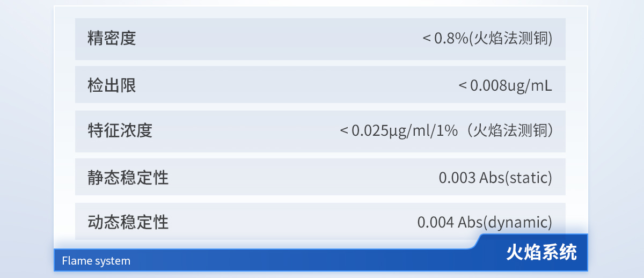Click 火焰法测铜 in the 精密度 row
This screenshot has width=644, height=278.
511,39
